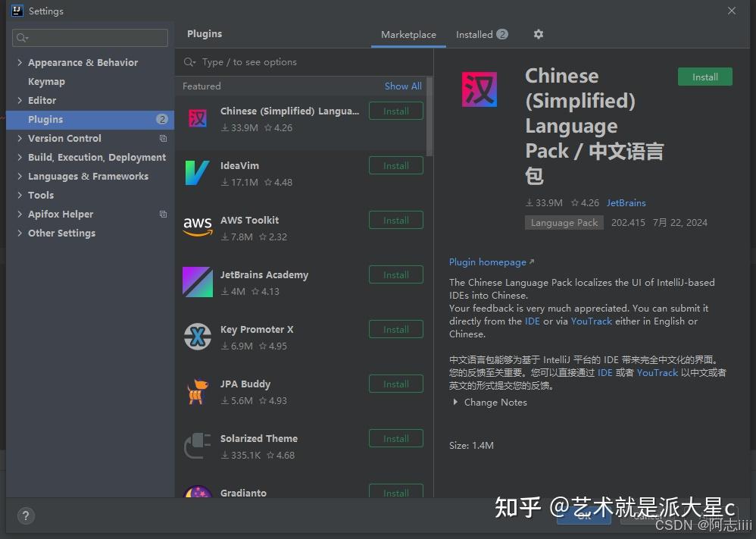Expand Languages & Frameworks node
756x539 pixels.
point(20,176)
